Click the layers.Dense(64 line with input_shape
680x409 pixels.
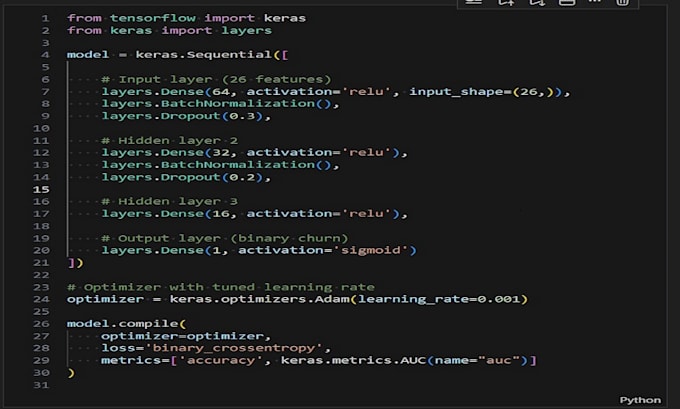pos(336,92)
